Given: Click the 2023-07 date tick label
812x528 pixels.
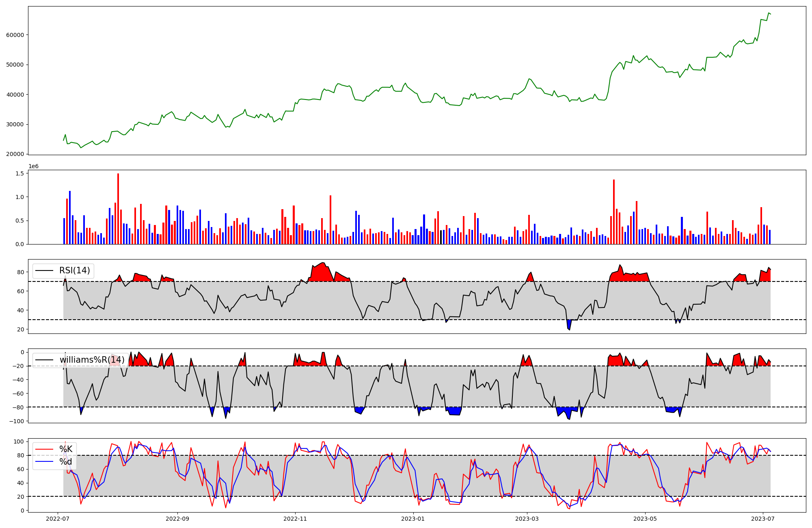Looking at the screenshot, I should tap(762, 519).
